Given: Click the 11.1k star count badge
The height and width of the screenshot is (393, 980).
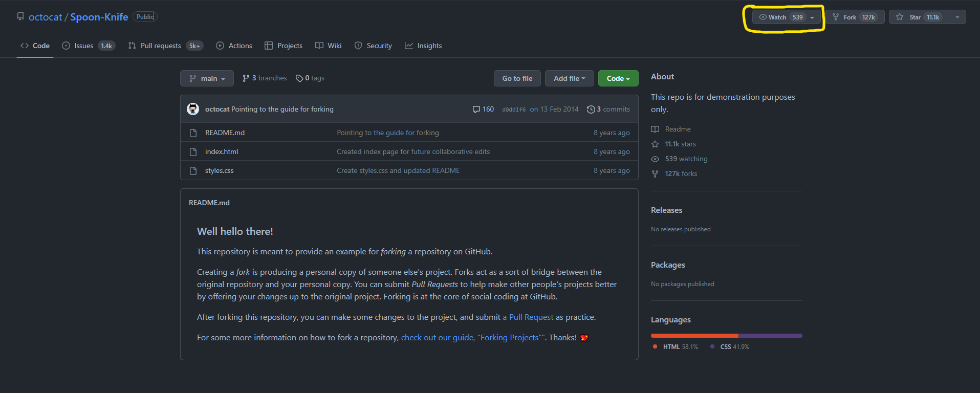Looking at the screenshot, I should pyautogui.click(x=933, y=17).
